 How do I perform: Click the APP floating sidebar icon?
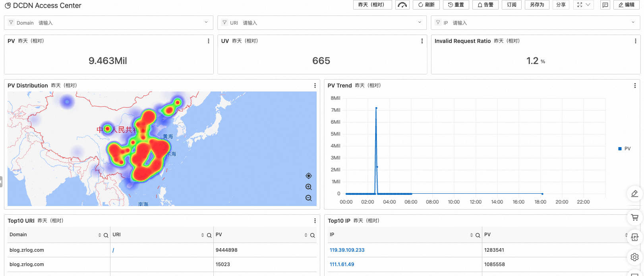pyautogui.click(x=634, y=237)
